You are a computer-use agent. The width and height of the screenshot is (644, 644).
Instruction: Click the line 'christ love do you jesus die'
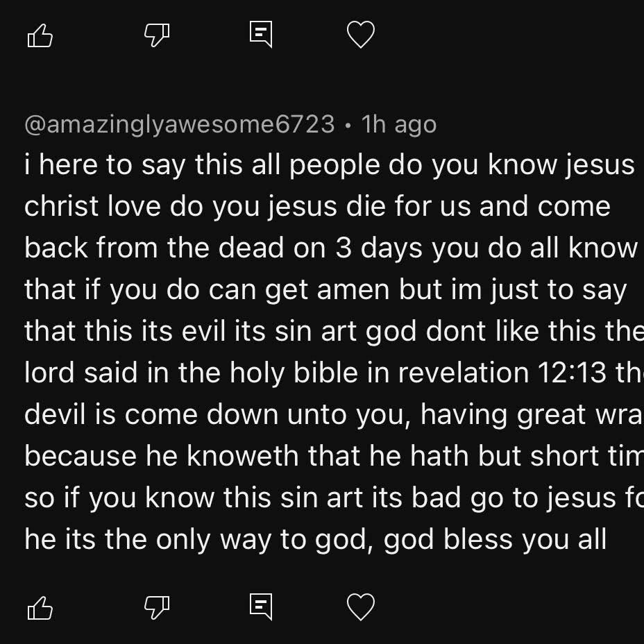click(x=317, y=207)
